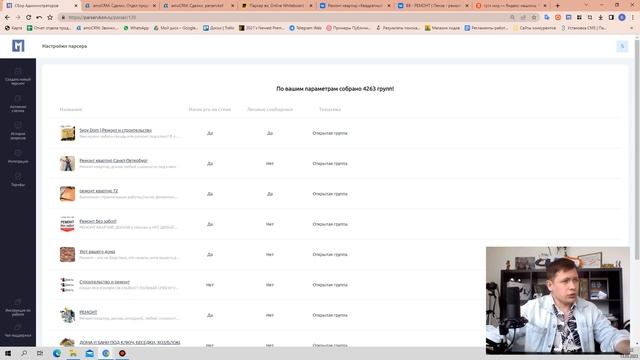This screenshot has width=640, height=360.
Task: Open group link РЕМОНТ
Action: pos(88,312)
